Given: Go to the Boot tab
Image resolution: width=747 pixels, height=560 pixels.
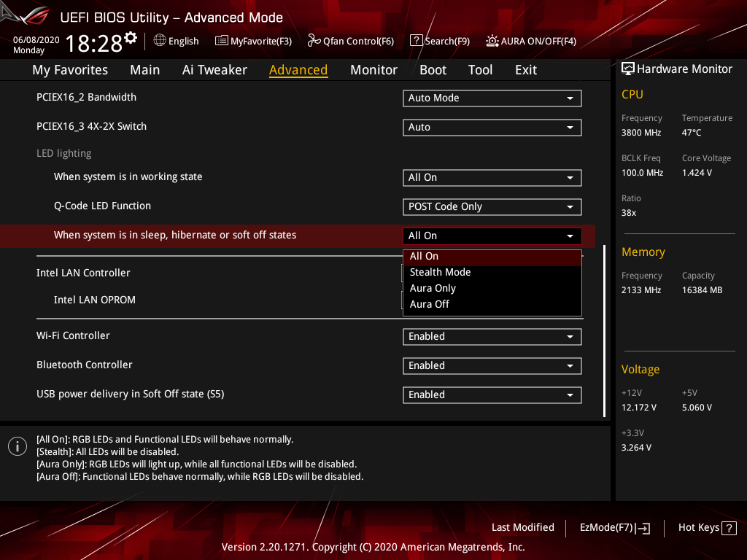Looking at the screenshot, I should pyautogui.click(x=433, y=70).
